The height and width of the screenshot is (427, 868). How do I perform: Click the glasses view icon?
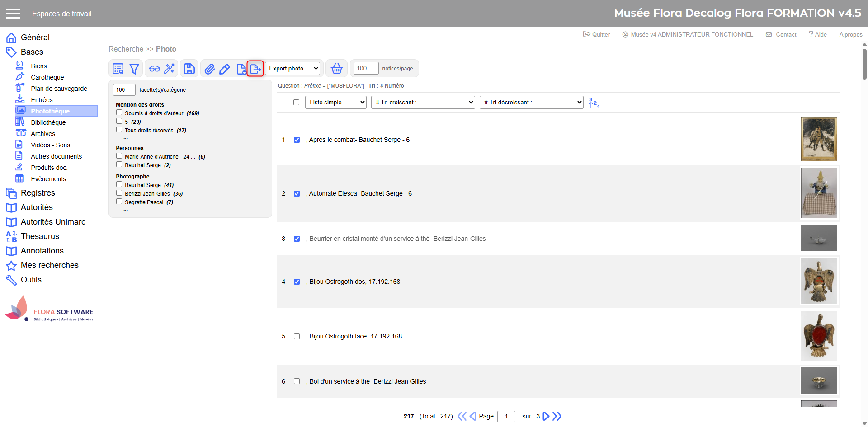tap(155, 69)
